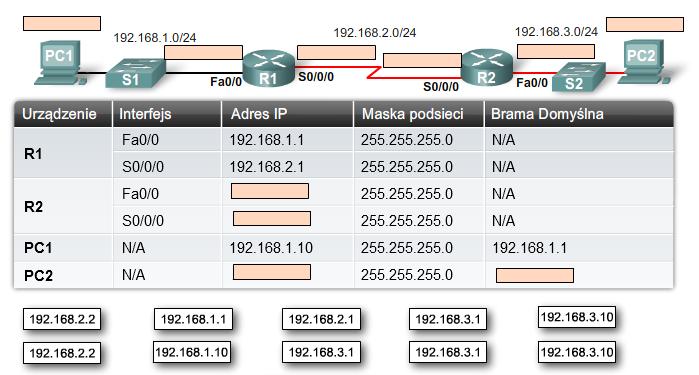Click the 192.168.1.0/24 network label
699x375 pixels.
tap(155, 37)
